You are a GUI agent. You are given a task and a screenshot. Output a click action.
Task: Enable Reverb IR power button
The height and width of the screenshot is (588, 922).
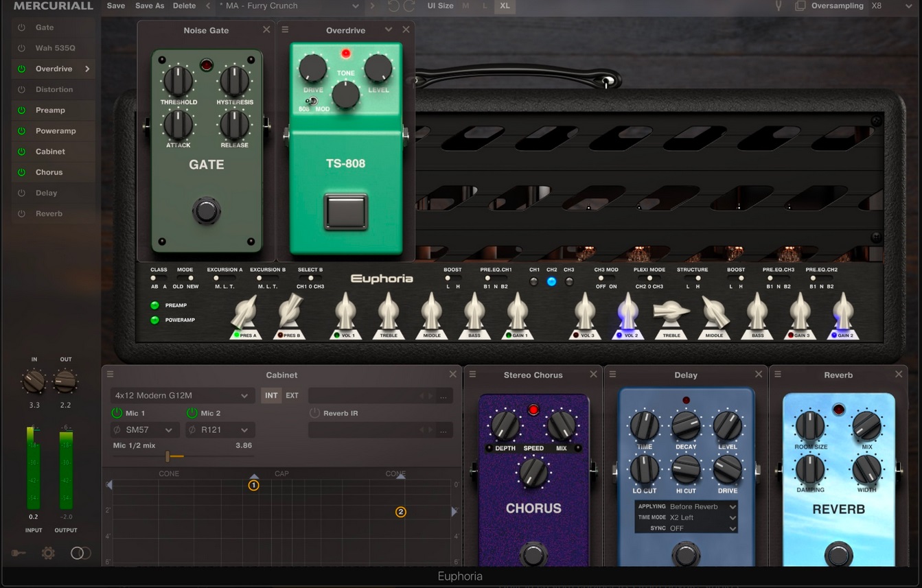(x=314, y=413)
